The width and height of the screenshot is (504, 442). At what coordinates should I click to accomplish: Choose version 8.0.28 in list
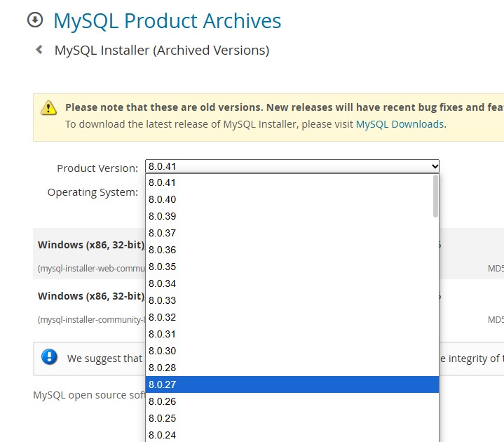tap(292, 368)
